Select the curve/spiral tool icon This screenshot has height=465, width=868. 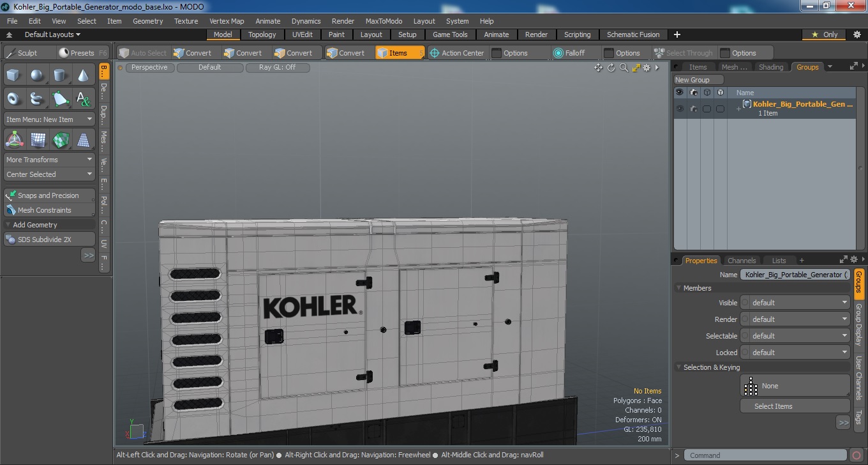point(37,98)
